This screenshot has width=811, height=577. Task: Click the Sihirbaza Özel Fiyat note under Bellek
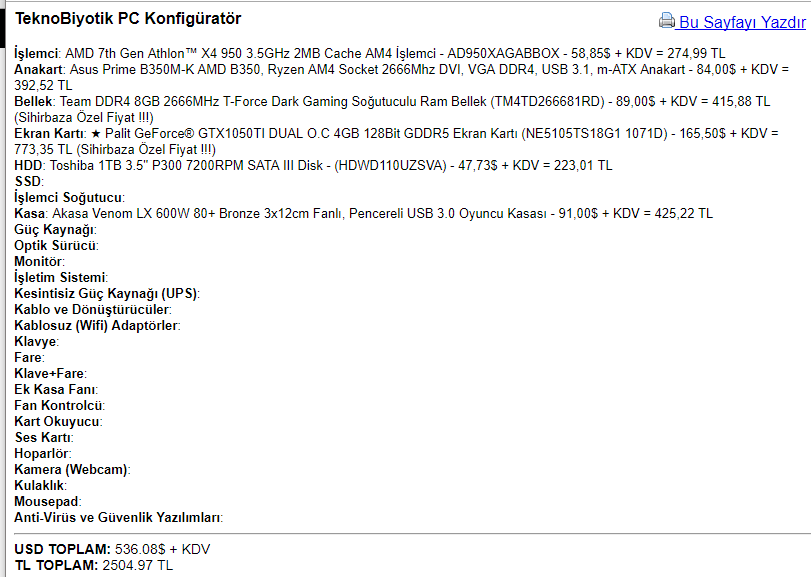[x=84, y=117]
